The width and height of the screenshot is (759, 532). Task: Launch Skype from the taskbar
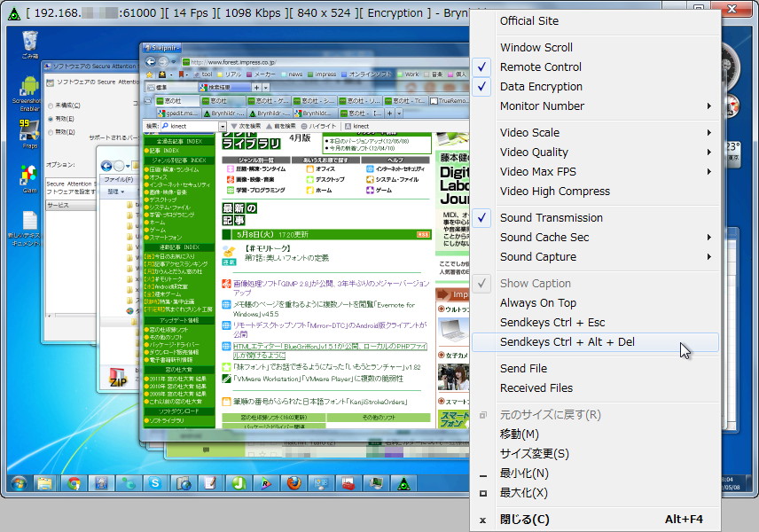(x=154, y=485)
